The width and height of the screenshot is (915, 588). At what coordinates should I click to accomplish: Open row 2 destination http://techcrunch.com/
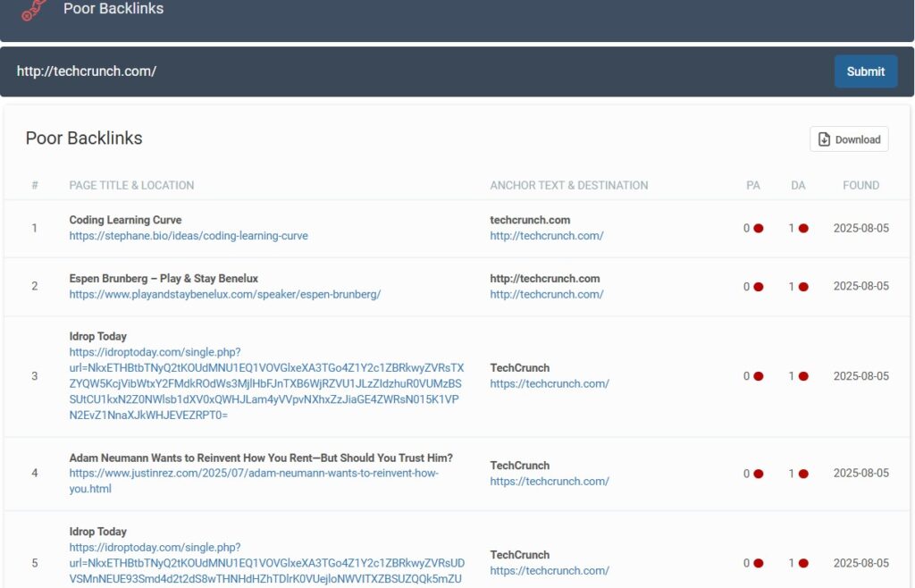[547, 295]
